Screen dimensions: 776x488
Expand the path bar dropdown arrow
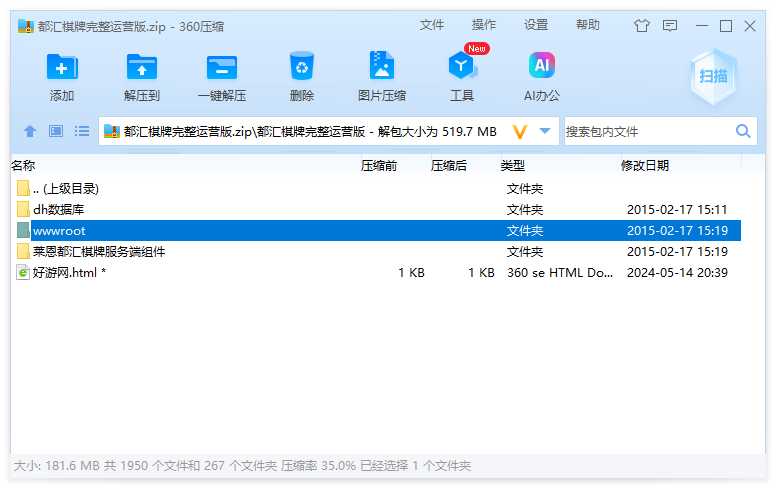[x=545, y=131]
